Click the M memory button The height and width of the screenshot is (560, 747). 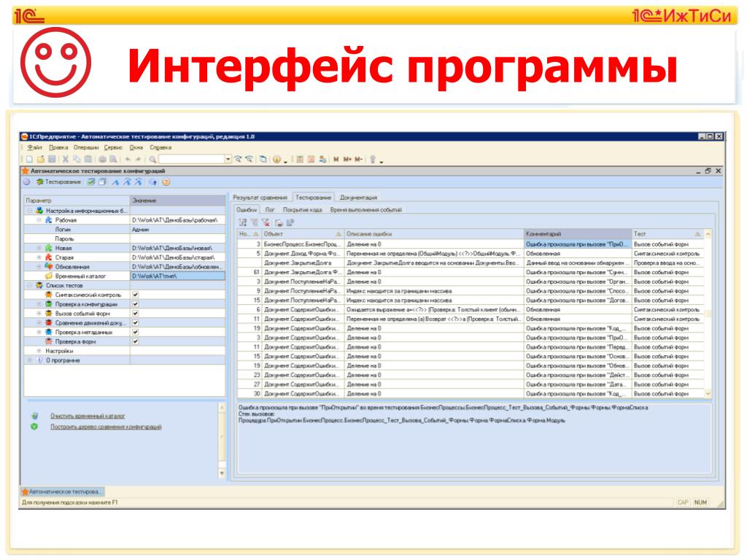(x=336, y=160)
